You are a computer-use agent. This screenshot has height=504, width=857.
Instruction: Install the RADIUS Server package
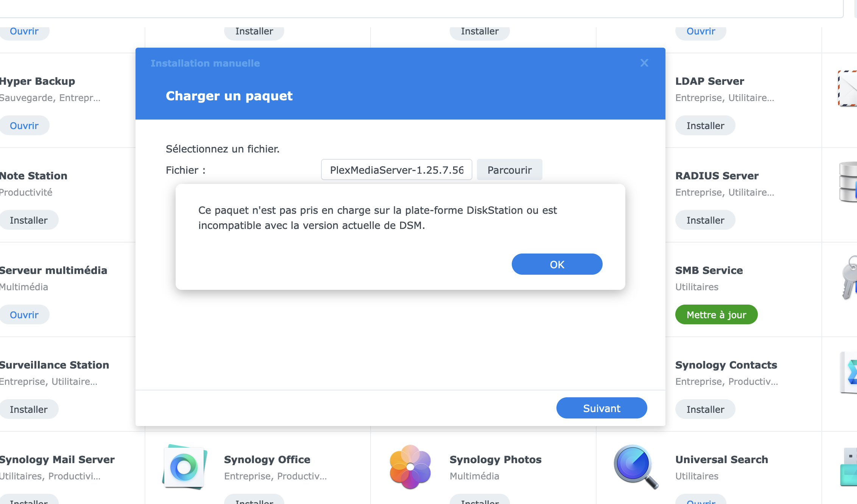(705, 220)
